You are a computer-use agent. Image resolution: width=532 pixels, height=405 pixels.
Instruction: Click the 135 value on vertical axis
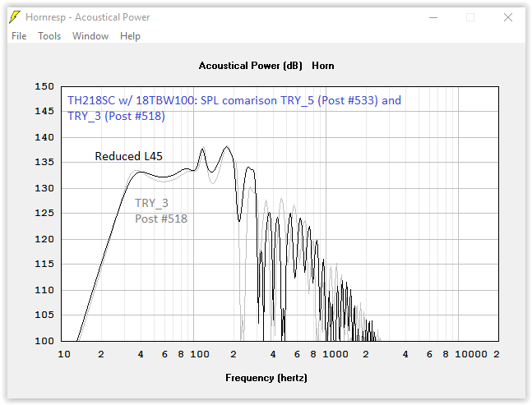[44, 162]
